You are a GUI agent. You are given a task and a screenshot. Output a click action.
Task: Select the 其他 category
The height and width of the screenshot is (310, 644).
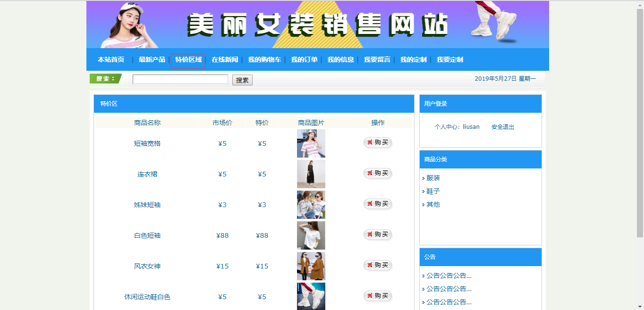[433, 204]
